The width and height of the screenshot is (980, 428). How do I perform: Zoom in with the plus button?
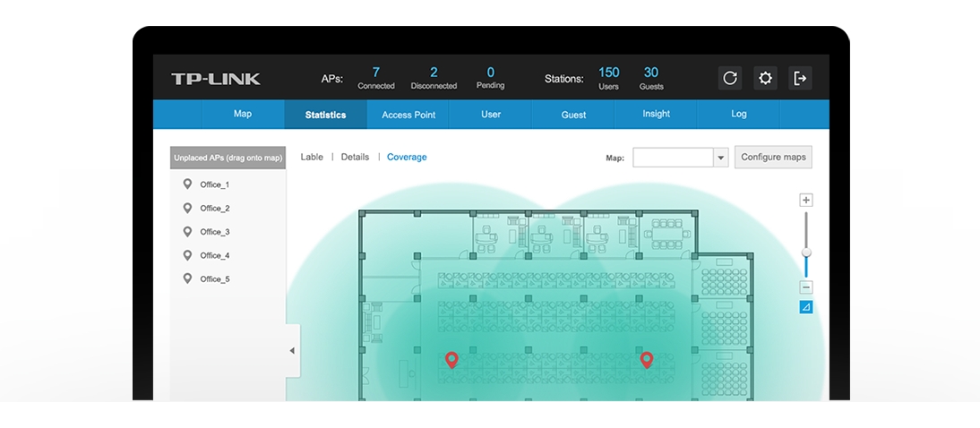pos(806,200)
